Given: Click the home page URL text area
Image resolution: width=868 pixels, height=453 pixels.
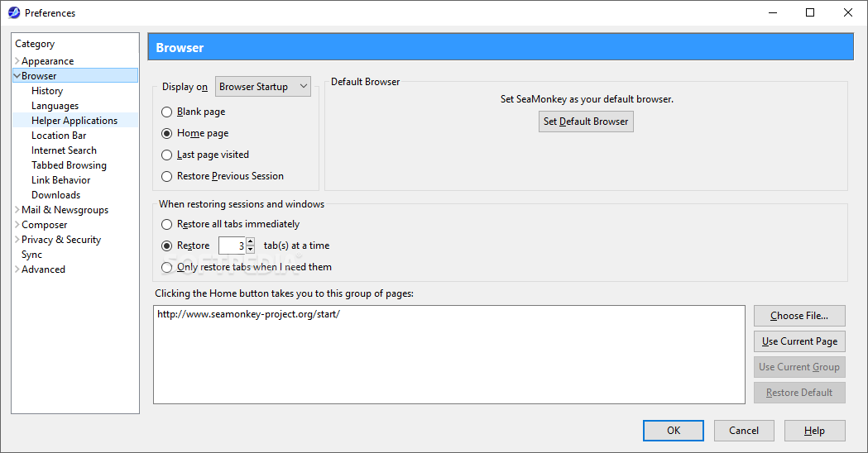Looking at the screenshot, I should (x=449, y=355).
